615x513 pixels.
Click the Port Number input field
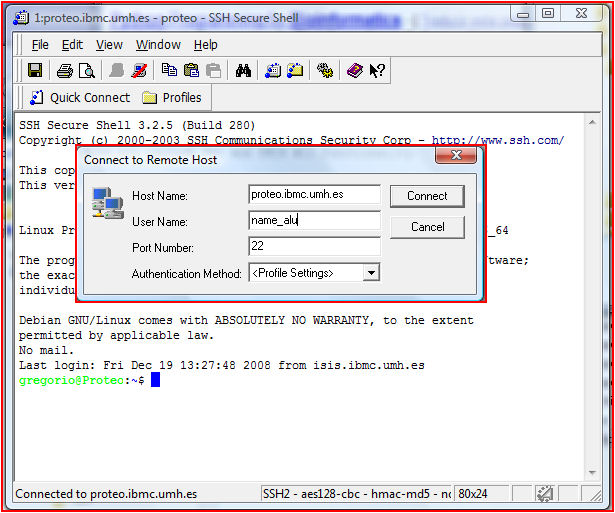(x=315, y=246)
